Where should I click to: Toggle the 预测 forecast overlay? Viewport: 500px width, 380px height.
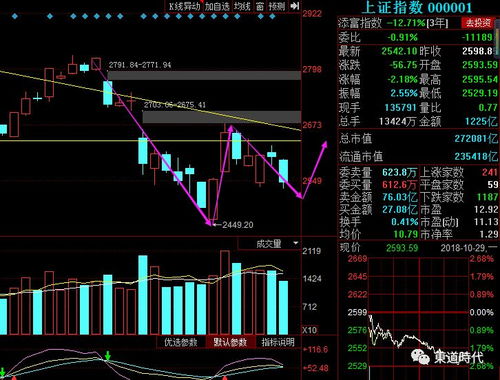[x=277, y=6]
